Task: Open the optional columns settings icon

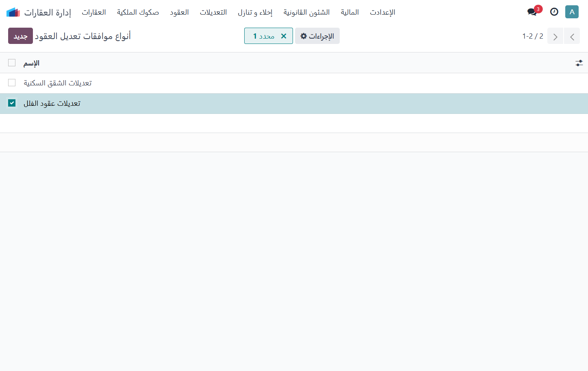Action: tap(579, 63)
